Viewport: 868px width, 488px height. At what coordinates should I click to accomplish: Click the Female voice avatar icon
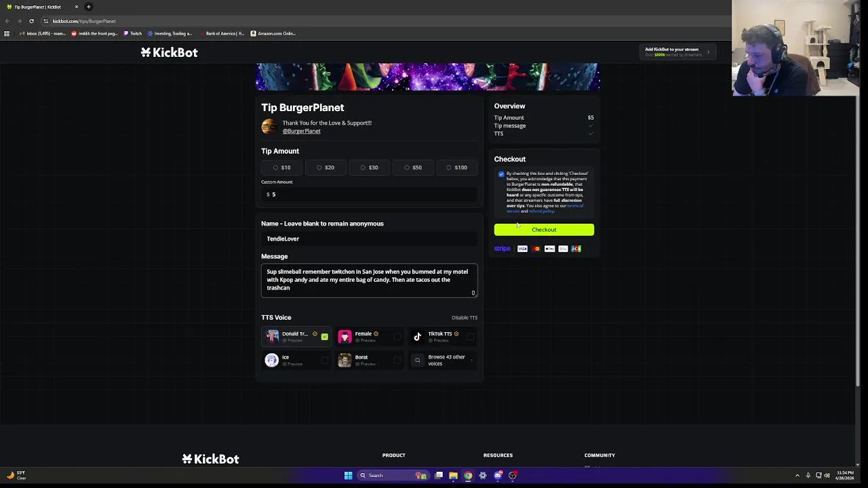tap(344, 336)
